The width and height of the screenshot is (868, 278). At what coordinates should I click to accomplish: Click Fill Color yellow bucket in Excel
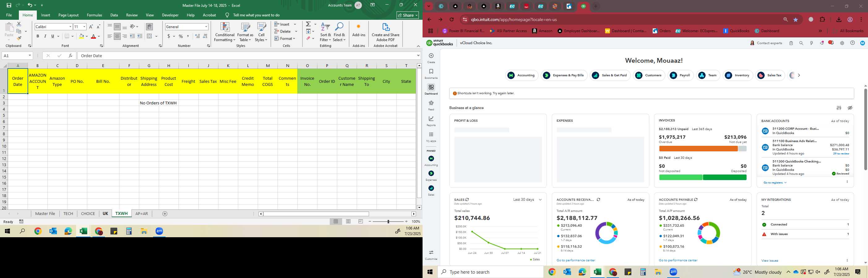(x=81, y=36)
